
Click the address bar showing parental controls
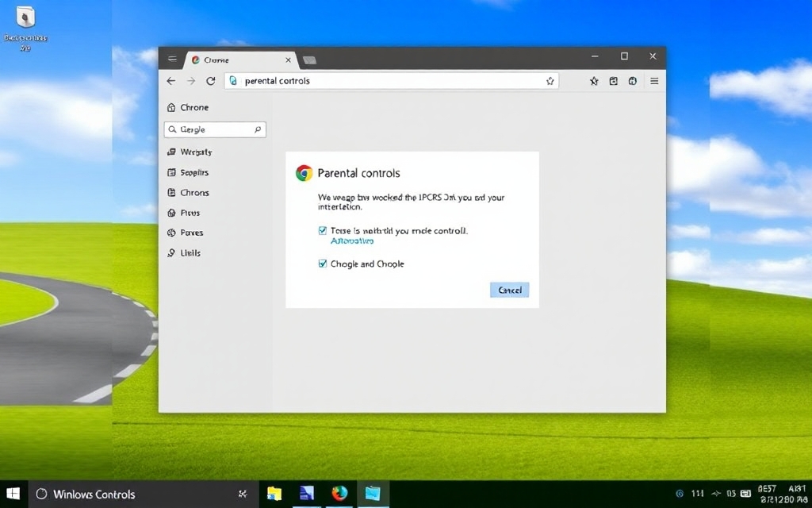click(x=392, y=81)
